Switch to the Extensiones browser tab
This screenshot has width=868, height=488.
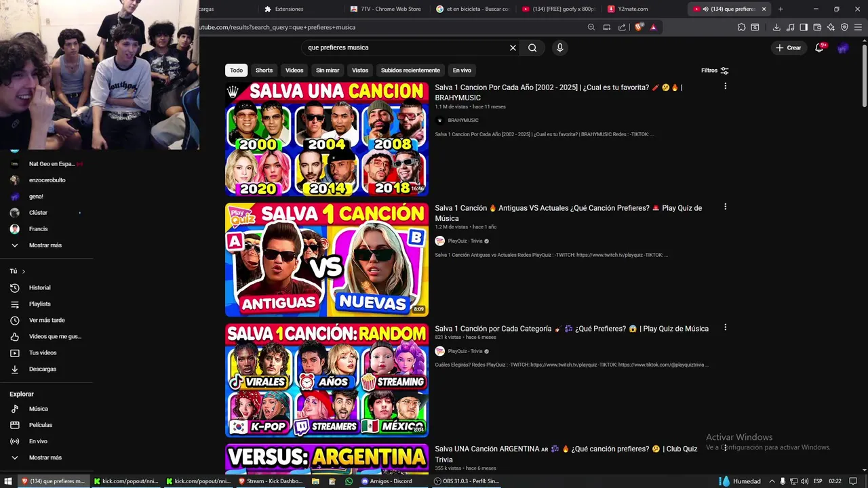click(x=298, y=9)
